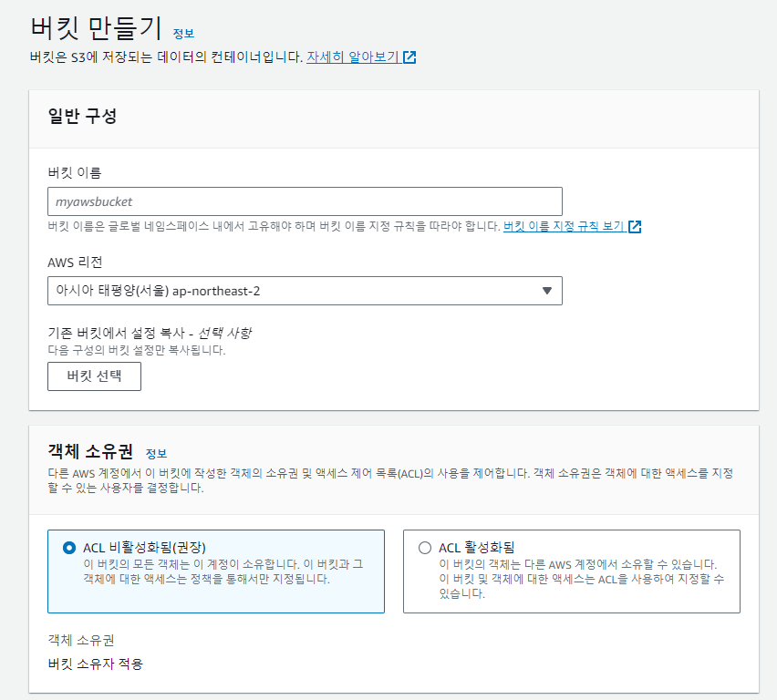The width and height of the screenshot is (777, 700).
Task: Click external-link icon after 버킷 이름 지정 규칙 보기
Action: pos(635,227)
